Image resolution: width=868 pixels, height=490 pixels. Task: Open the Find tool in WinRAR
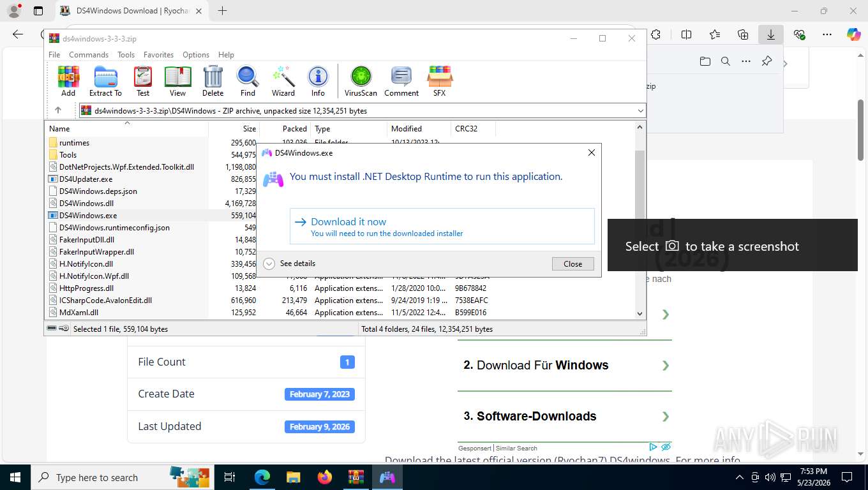click(248, 81)
